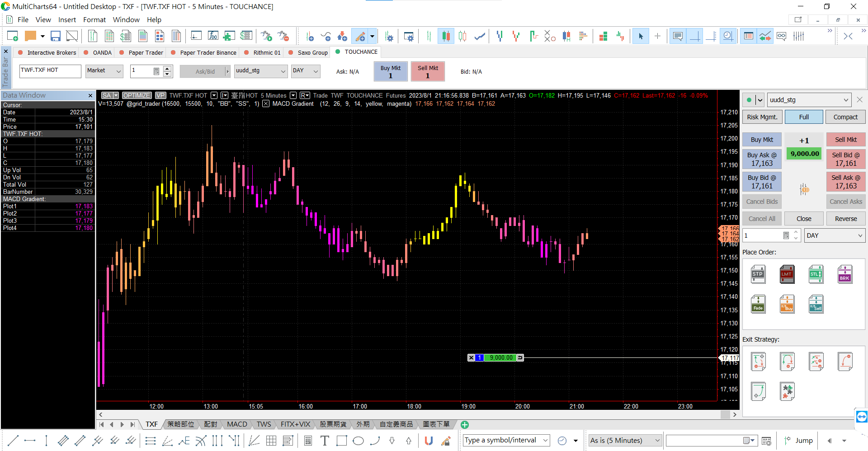This screenshot has width=868, height=451.
Task: Switch trade panel to Compact view
Action: point(845,117)
